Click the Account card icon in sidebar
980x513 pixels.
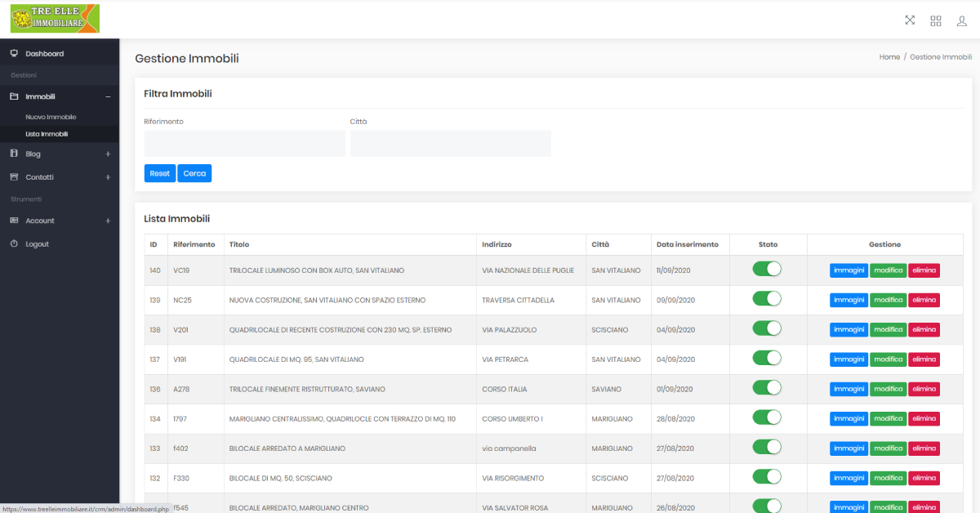pyautogui.click(x=14, y=221)
